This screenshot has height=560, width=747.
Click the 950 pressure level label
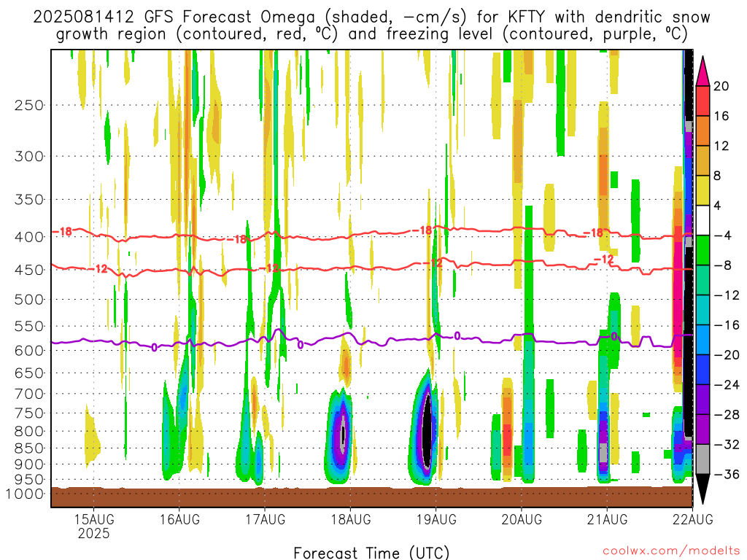(29, 480)
